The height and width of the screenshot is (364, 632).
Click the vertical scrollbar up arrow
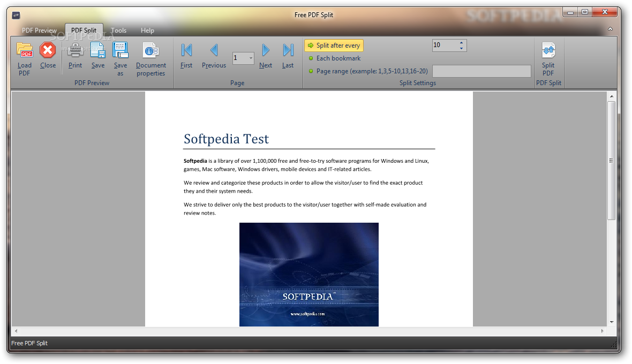pyautogui.click(x=612, y=96)
